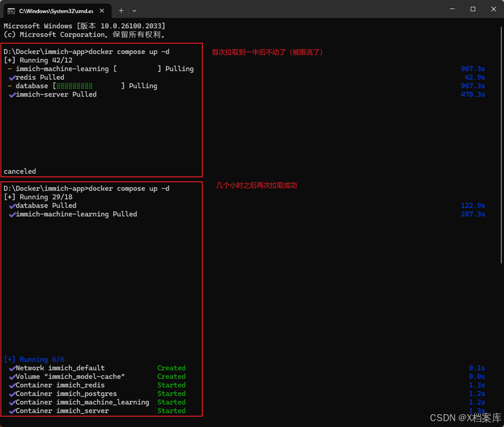
Task: Click 'immich-machine-learning [ ] Pulling' line
Action: tap(101, 69)
